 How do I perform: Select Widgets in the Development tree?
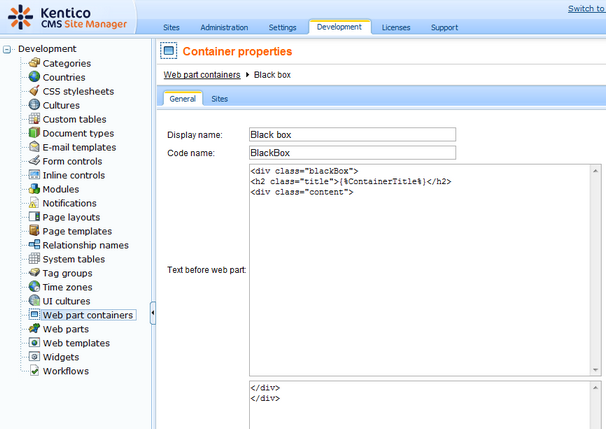coord(61,357)
